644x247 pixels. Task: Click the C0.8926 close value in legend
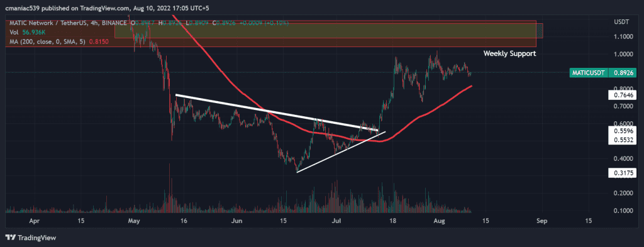click(x=223, y=24)
